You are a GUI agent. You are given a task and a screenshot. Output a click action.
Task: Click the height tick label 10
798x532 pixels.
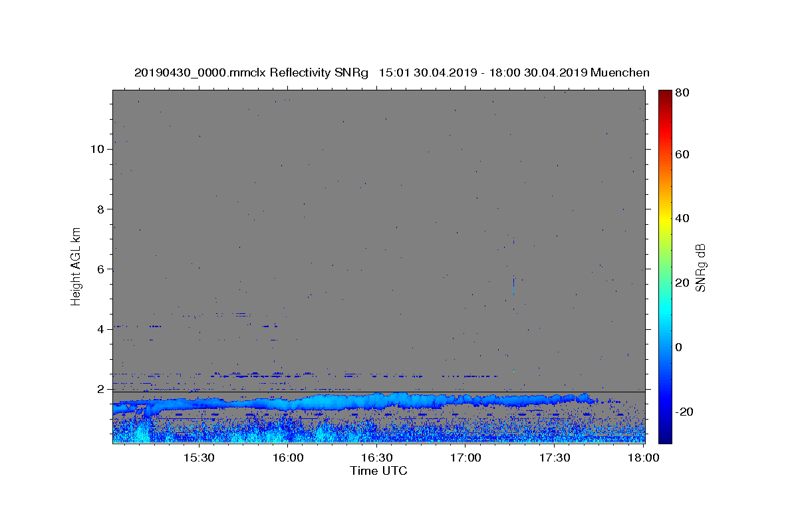[x=97, y=149]
